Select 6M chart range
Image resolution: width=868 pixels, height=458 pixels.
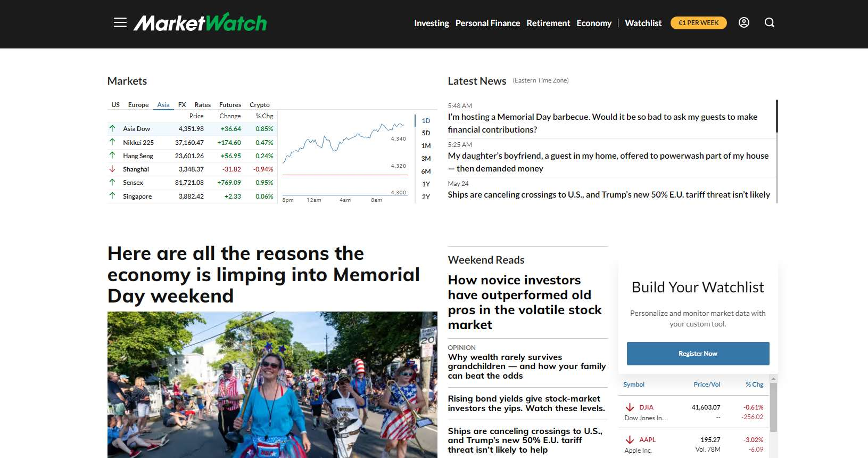pos(426,171)
